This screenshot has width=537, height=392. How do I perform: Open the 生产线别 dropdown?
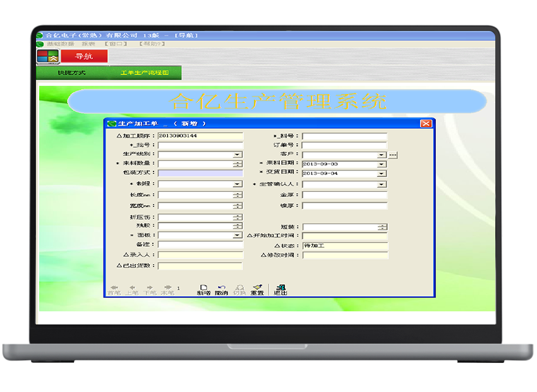coord(238,154)
